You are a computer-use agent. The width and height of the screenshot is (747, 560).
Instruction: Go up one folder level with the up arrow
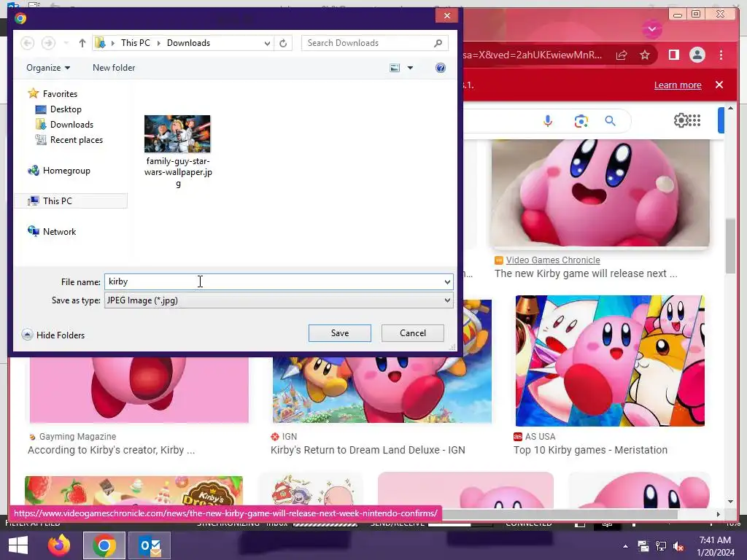click(82, 43)
